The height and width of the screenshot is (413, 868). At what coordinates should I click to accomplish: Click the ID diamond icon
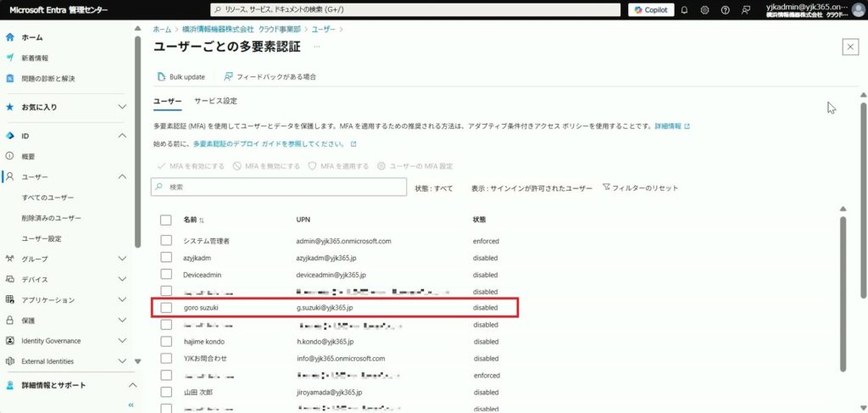[9, 136]
